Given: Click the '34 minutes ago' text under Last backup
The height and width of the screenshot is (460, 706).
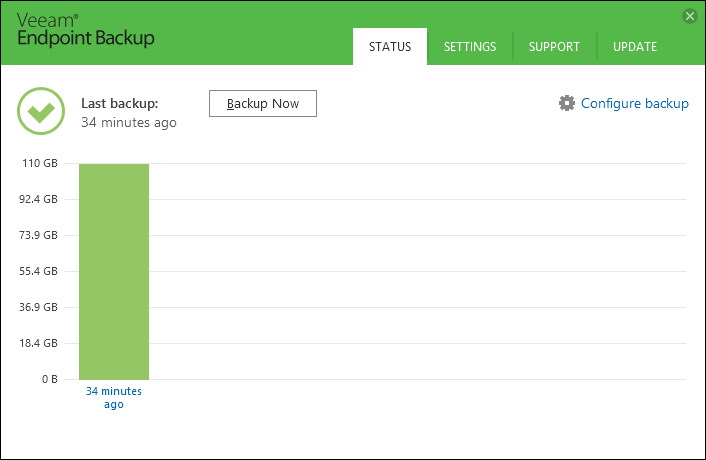Looking at the screenshot, I should click(129, 122).
